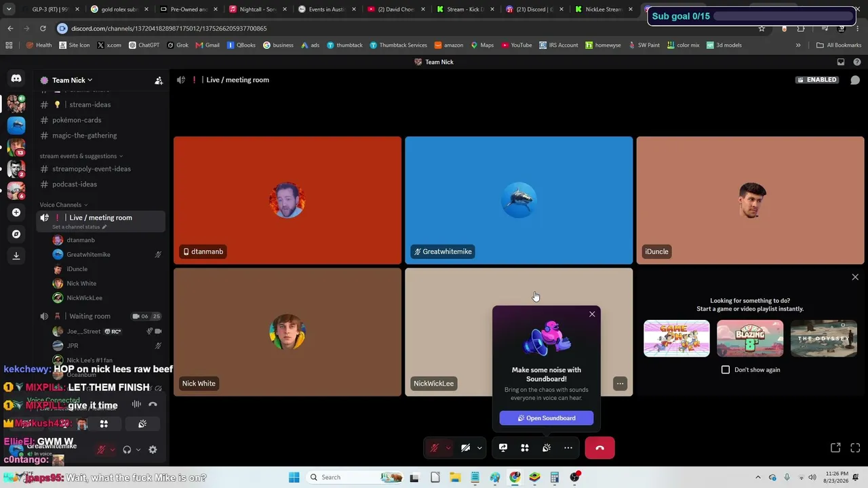The height and width of the screenshot is (488, 868).
Task: Open File Explorer from taskbar
Action: point(455,477)
